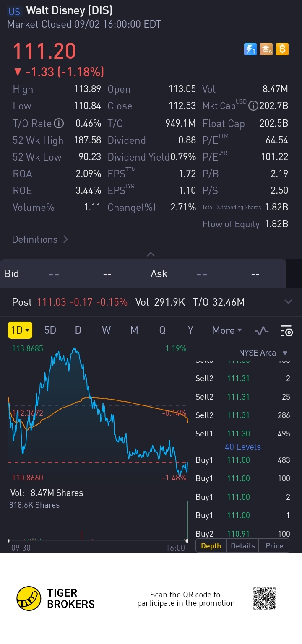Viewport: 302px width, 644px height.
Task: Switch to the Details tab
Action: point(242,546)
